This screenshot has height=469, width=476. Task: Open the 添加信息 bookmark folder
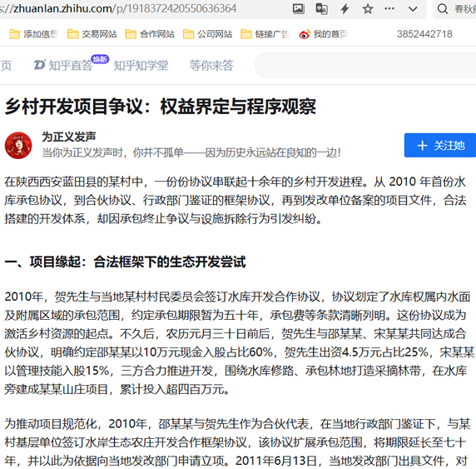[33, 34]
